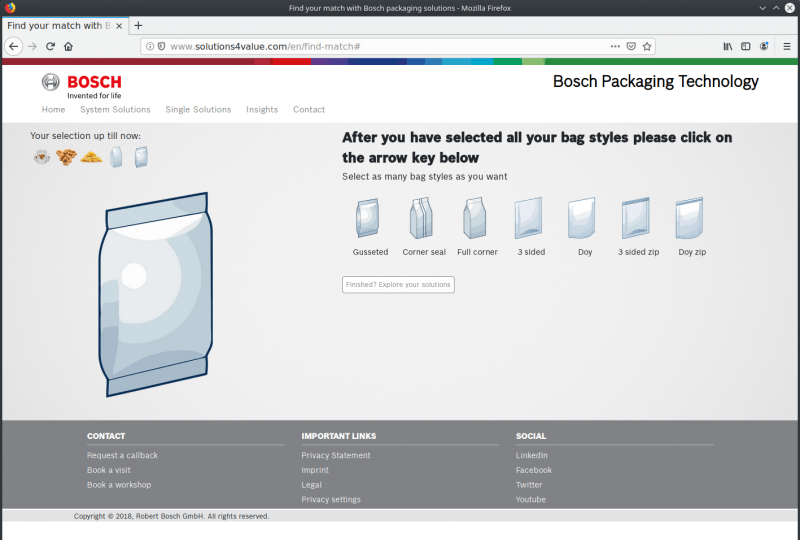
Task: Click Finished? Explore your solutions button
Action: click(x=398, y=285)
